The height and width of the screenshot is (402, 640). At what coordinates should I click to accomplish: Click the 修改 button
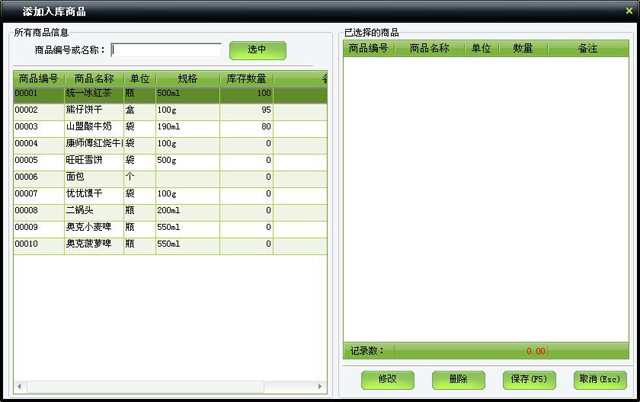pyautogui.click(x=387, y=380)
